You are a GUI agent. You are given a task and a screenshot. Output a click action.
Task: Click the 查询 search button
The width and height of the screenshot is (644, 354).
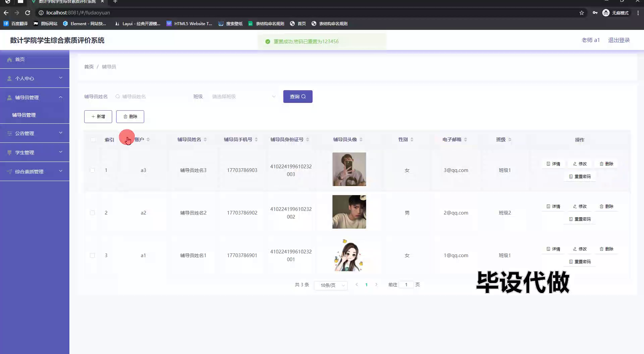(x=298, y=97)
